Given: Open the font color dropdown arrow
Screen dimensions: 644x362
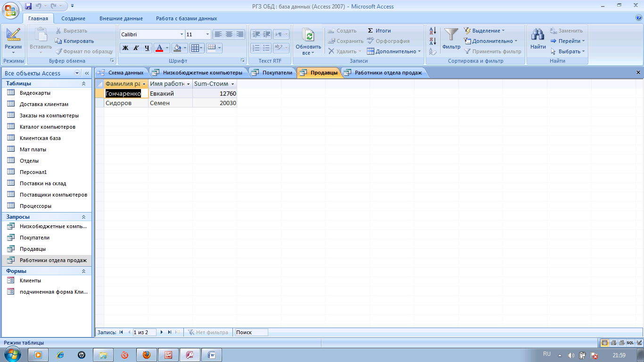Looking at the screenshot, I should [x=167, y=48].
